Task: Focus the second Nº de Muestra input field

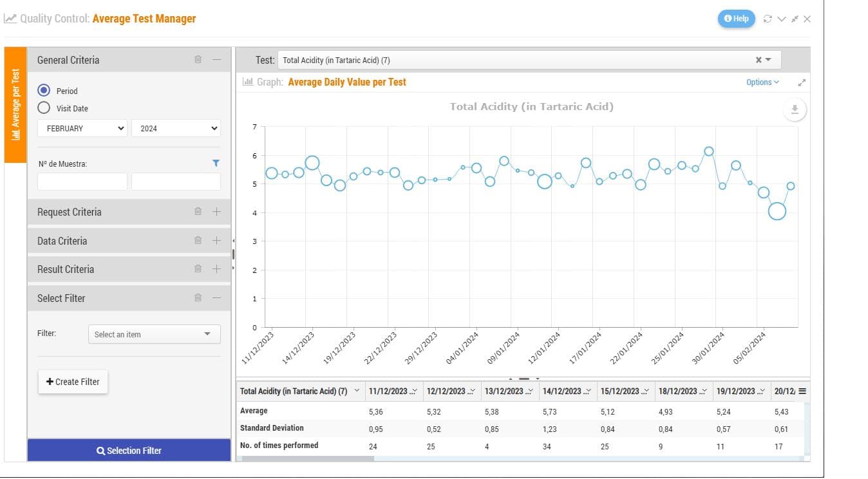Action: (x=176, y=182)
